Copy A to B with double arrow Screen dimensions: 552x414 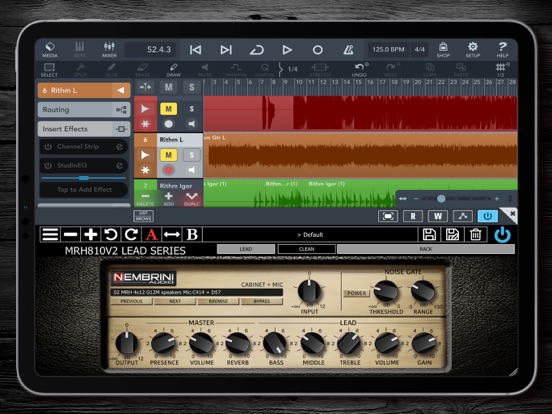172,234
